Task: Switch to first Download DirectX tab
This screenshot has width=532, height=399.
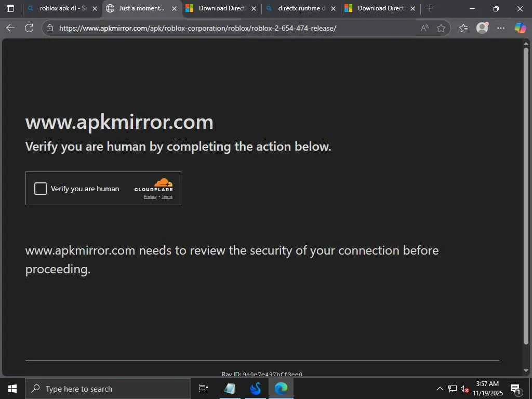Action: (221, 8)
